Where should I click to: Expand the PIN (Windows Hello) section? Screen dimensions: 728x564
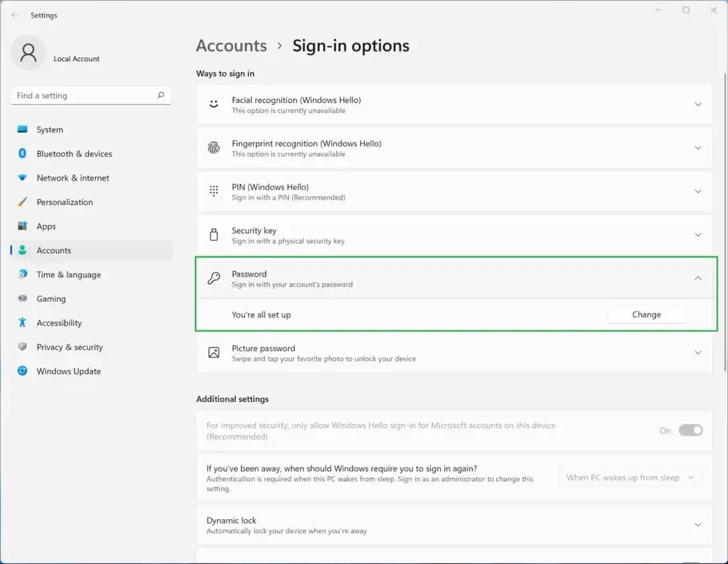point(698,192)
